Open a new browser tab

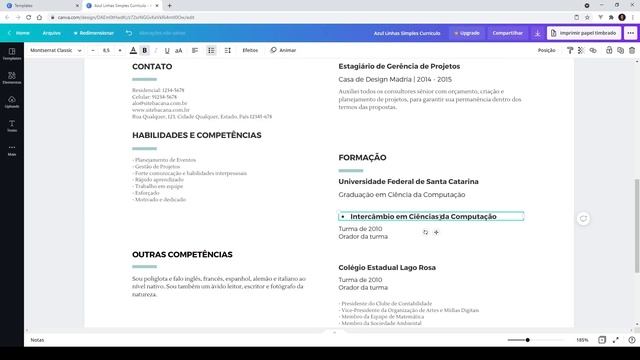tap(169, 6)
